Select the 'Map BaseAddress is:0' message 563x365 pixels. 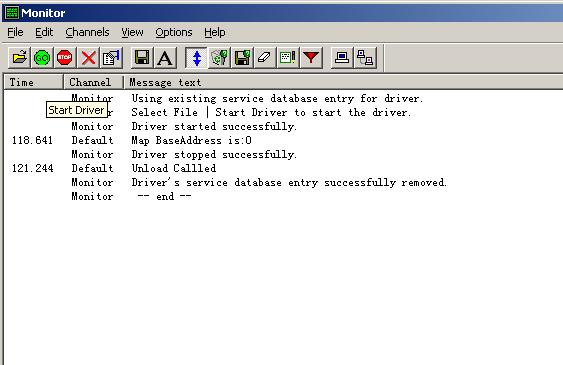(x=191, y=140)
